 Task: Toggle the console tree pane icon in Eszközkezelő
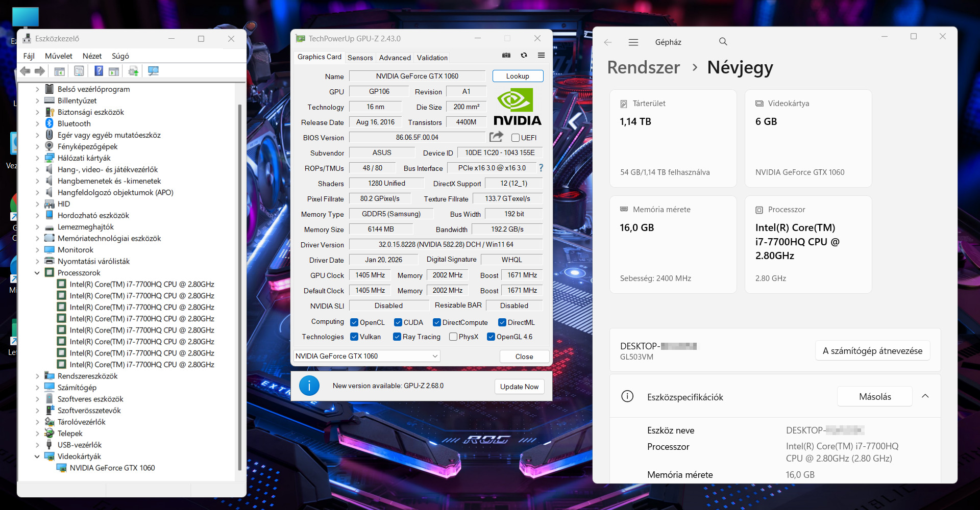pos(59,71)
